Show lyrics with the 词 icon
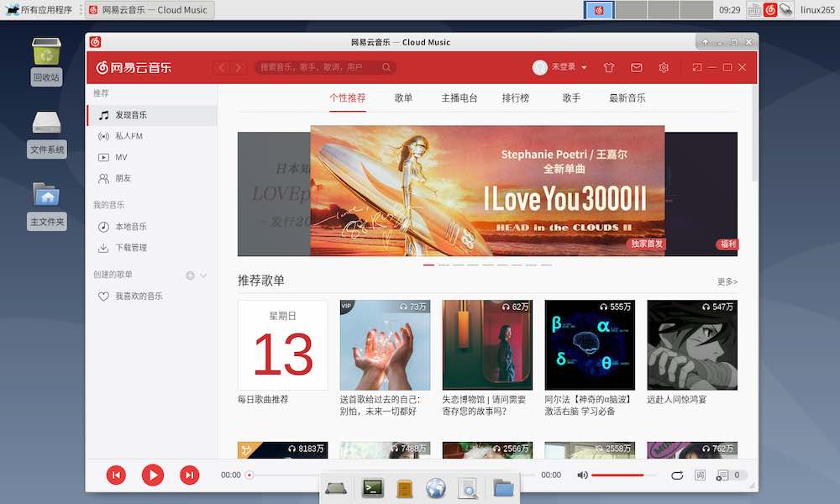Image resolution: width=840 pixels, height=504 pixels. [701, 475]
